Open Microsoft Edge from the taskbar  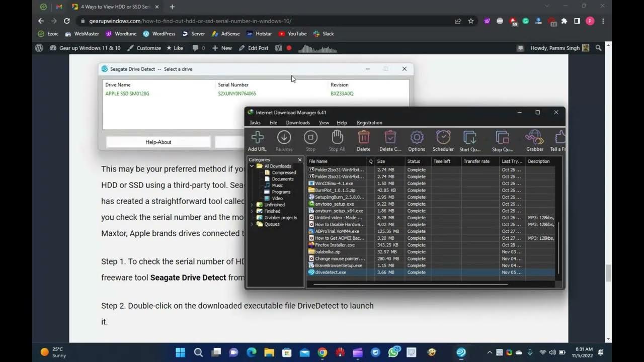coord(252,352)
